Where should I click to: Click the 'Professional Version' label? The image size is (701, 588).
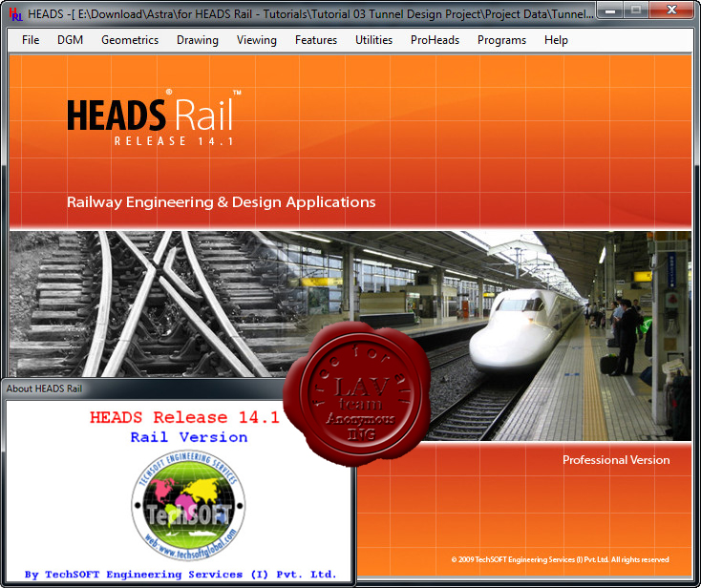pos(616,460)
